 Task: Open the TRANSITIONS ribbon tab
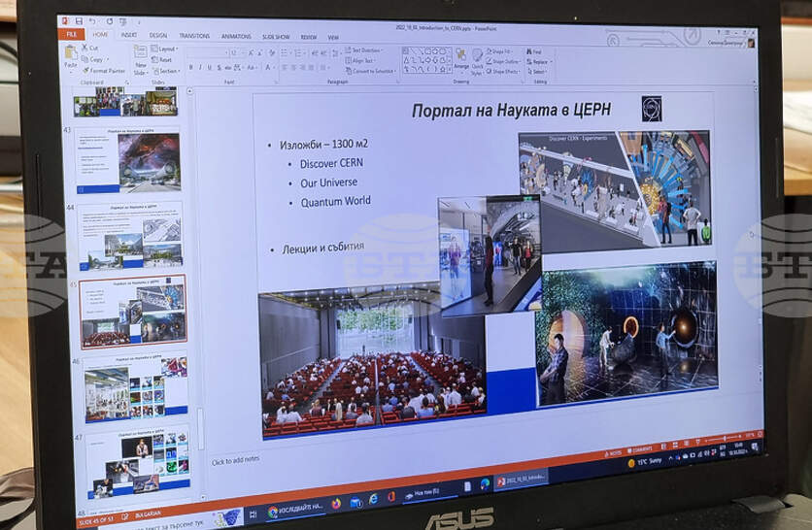coord(194,36)
